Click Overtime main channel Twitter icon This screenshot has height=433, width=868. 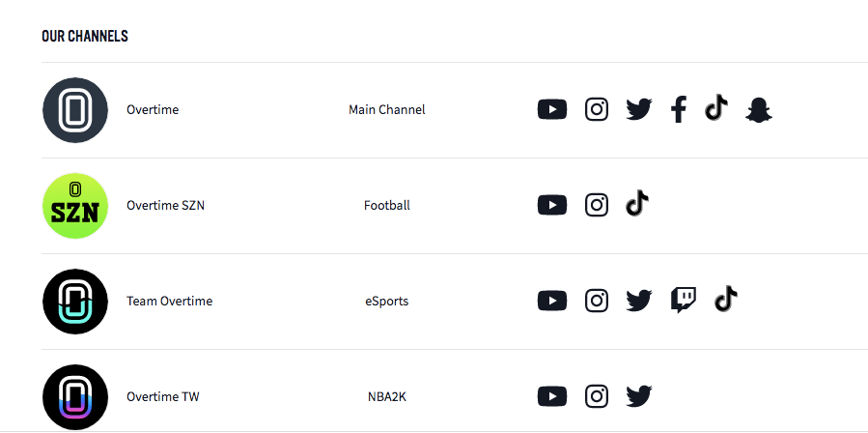[x=638, y=109]
